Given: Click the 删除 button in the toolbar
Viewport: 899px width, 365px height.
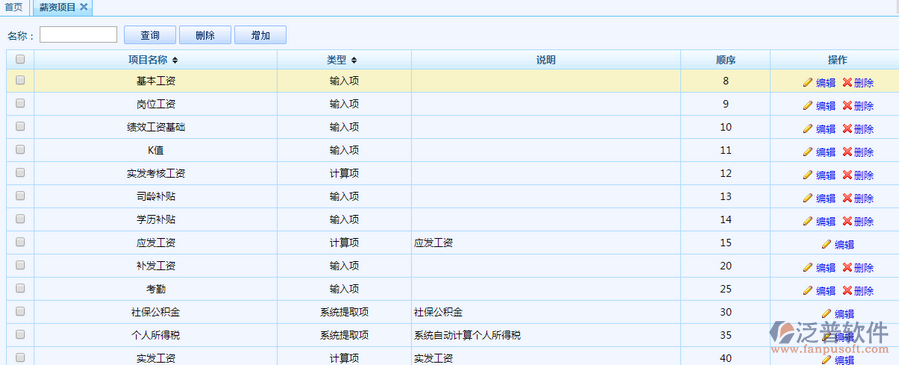Looking at the screenshot, I should (205, 35).
